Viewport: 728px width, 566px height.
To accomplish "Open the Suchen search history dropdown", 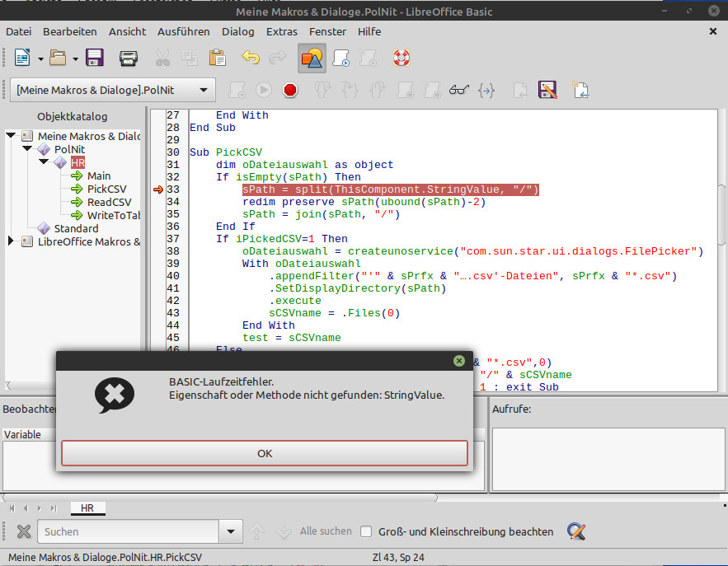I will tap(231, 531).
